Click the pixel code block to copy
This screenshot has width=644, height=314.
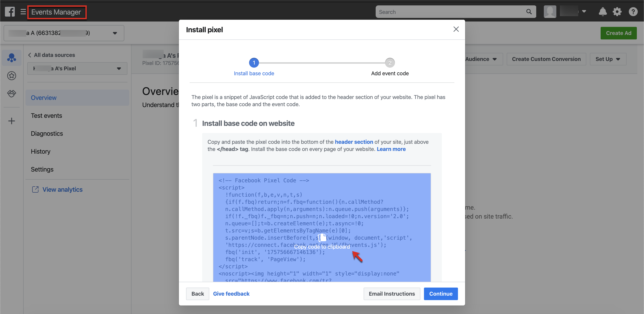[x=322, y=227]
